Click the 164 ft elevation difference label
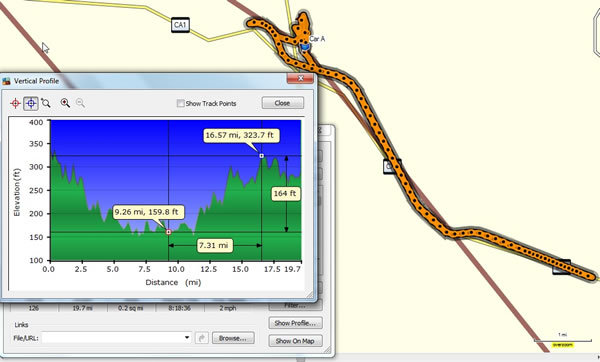This screenshot has width=600, height=362. 285,193
